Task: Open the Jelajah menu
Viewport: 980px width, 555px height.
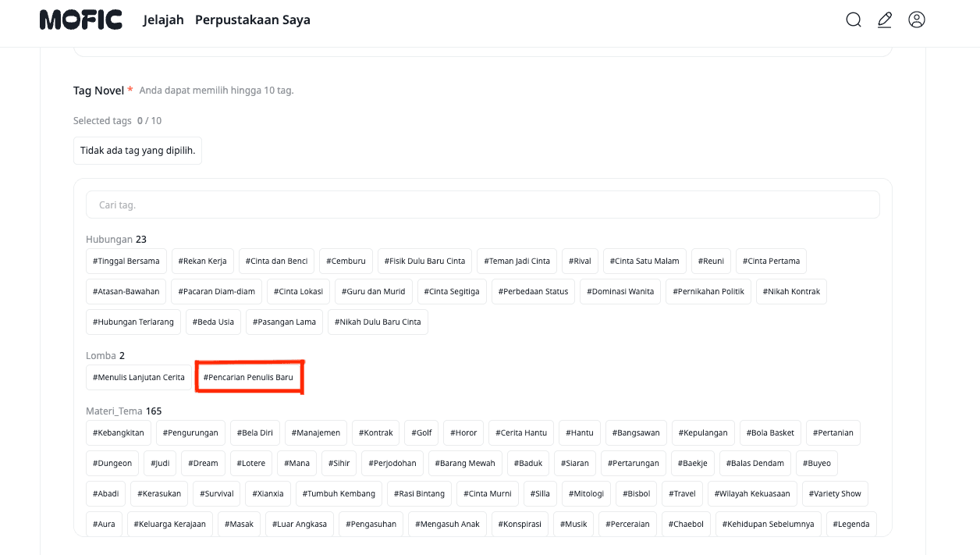Action: tap(163, 20)
